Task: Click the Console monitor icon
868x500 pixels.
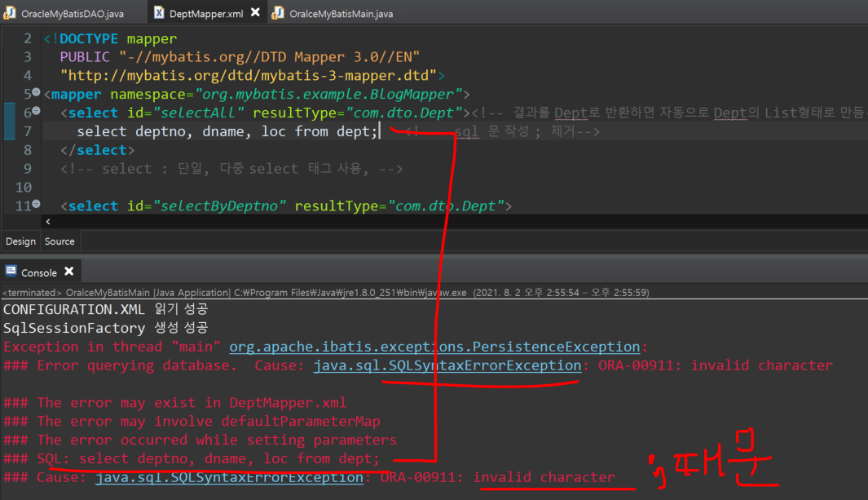Action: [11, 271]
